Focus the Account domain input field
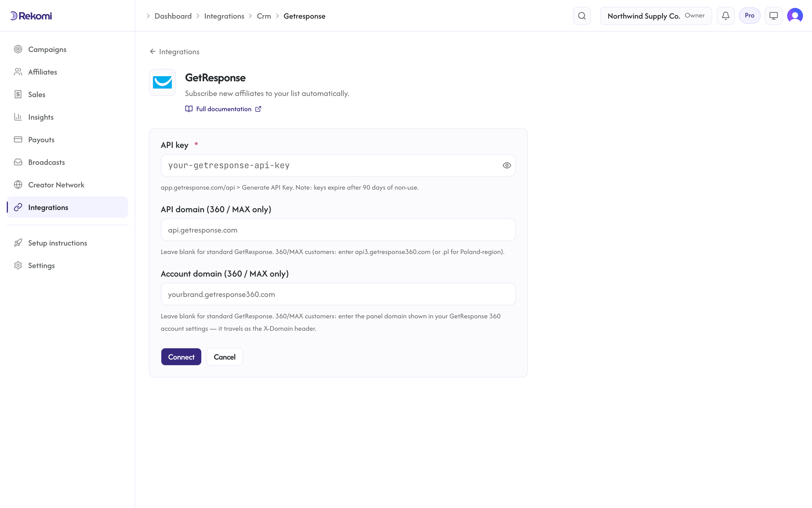Image resolution: width=812 pixels, height=508 pixels. point(338,294)
